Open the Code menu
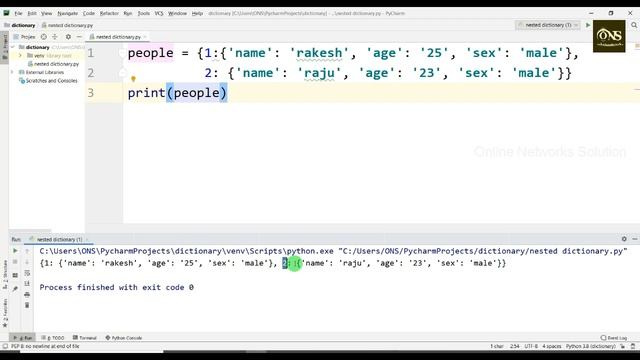Screen dimensions: 640x360 tap(89, 13)
